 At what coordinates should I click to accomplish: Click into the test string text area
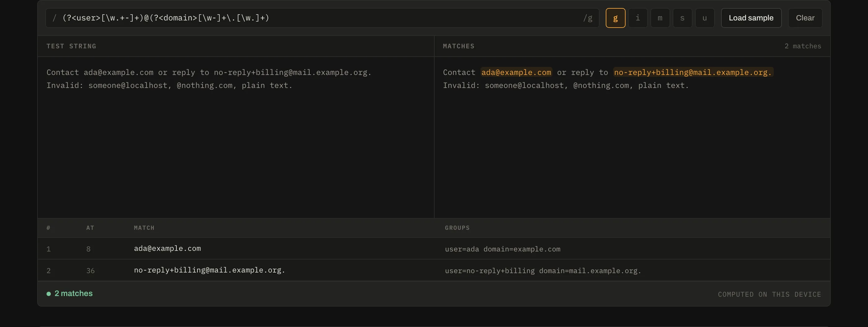pos(236,137)
